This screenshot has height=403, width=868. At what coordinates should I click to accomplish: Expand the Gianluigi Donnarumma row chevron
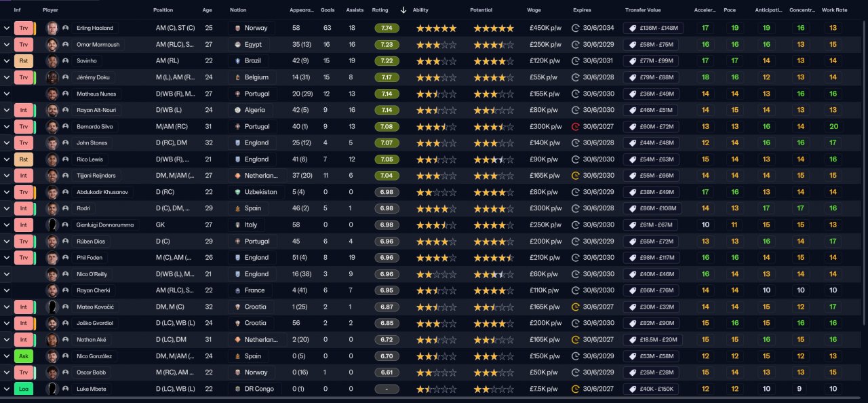(x=7, y=225)
